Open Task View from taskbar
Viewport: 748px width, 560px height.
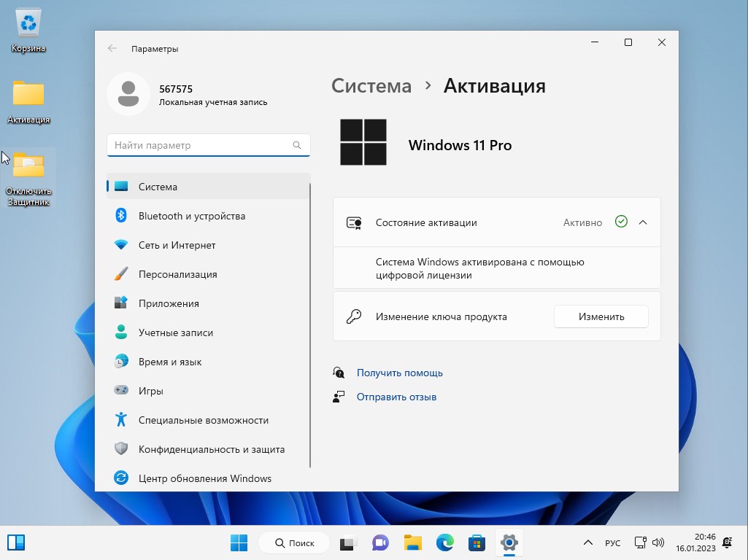click(349, 542)
